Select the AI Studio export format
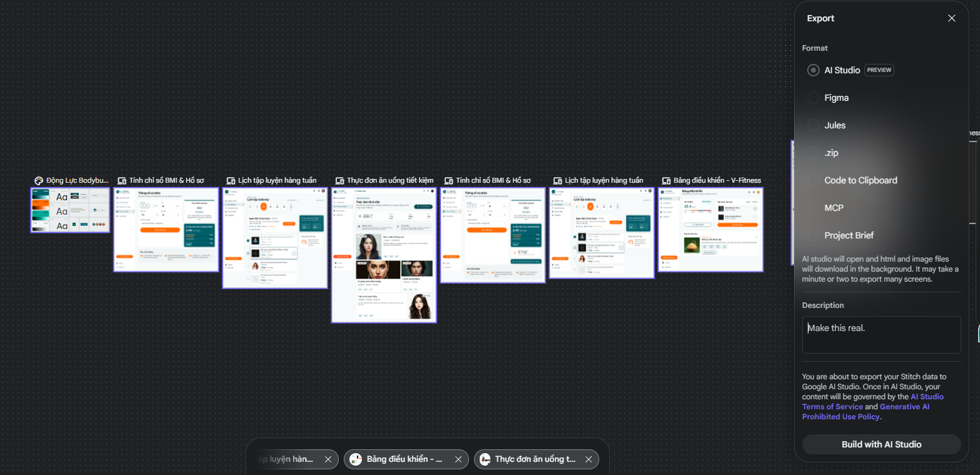Image resolution: width=980 pixels, height=475 pixels. [813, 70]
